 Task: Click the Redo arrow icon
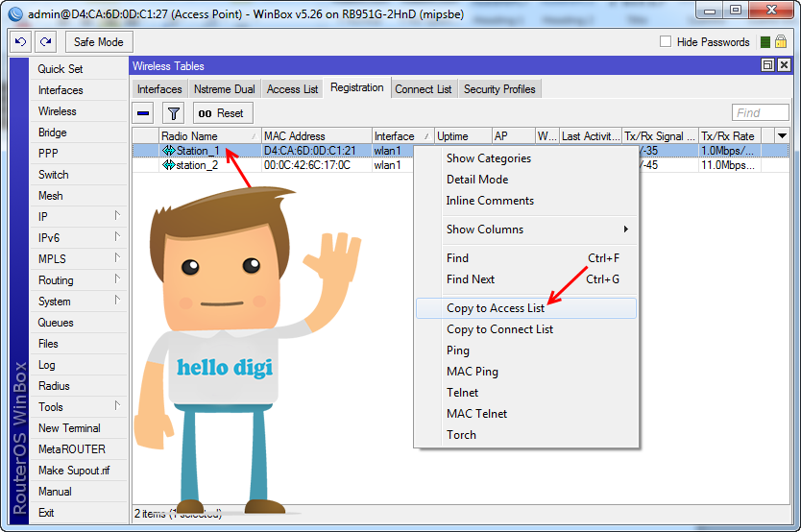[46, 42]
